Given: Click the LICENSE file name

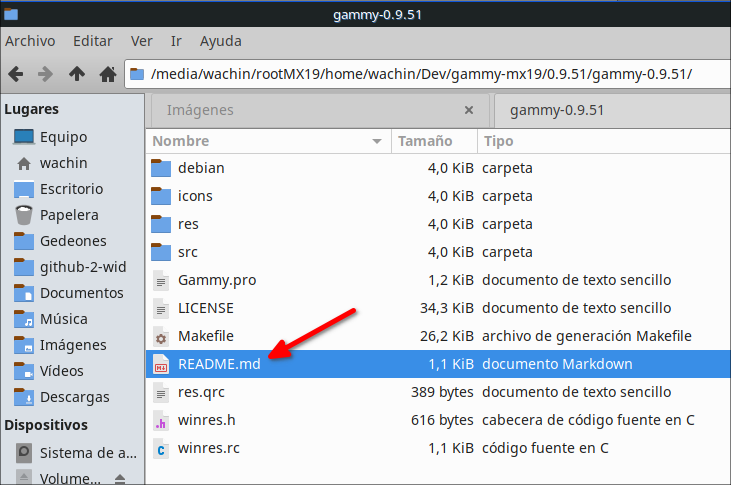Looking at the screenshot, I should click(206, 308).
